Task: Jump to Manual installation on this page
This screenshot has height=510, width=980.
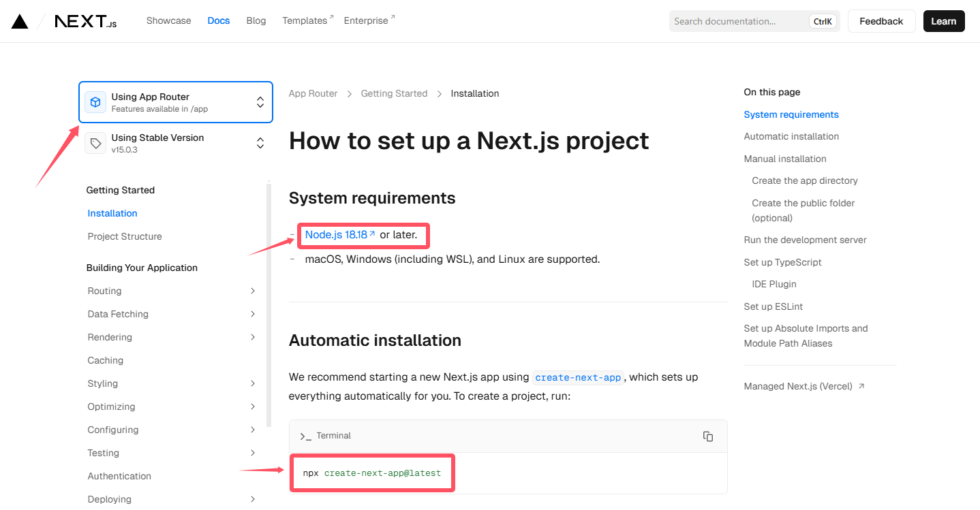Action: coord(785,159)
